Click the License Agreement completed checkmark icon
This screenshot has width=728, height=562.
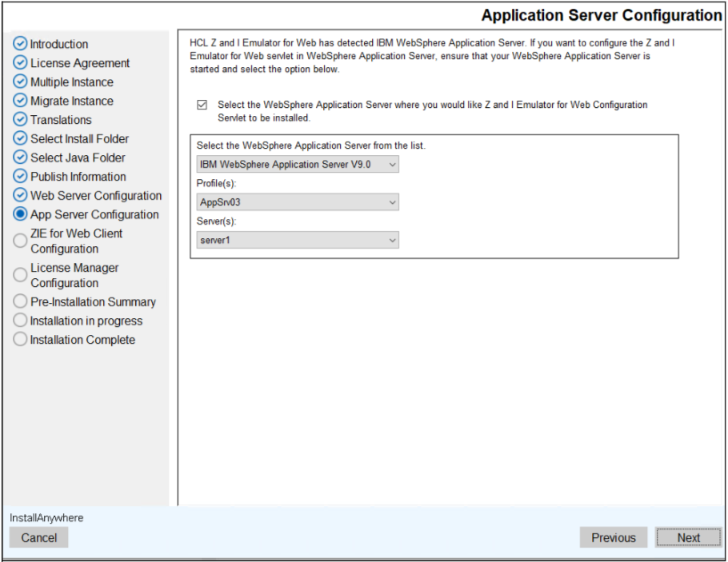tap(20, 62)
